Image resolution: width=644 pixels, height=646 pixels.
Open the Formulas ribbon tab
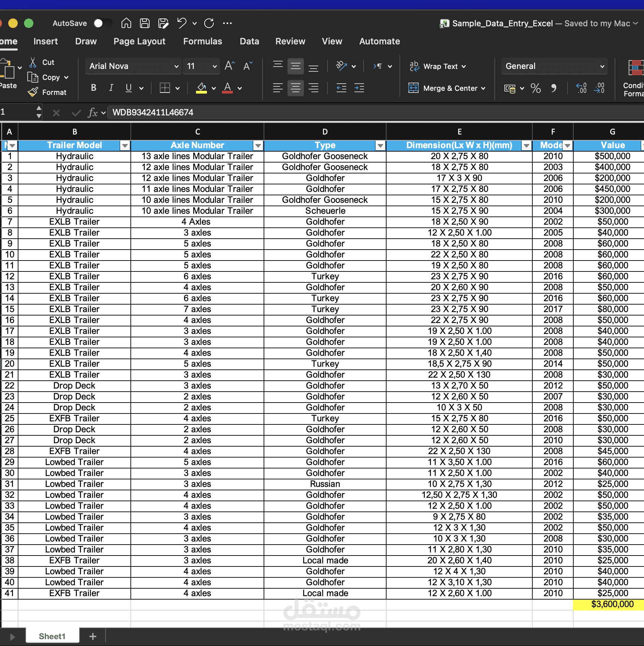click(202, 41)
